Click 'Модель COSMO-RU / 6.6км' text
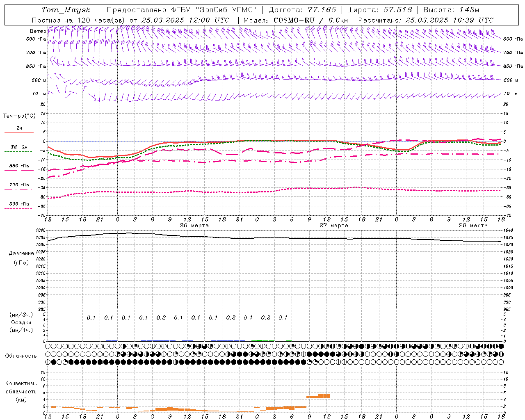The image size is (525, 420). click(295, 20)
